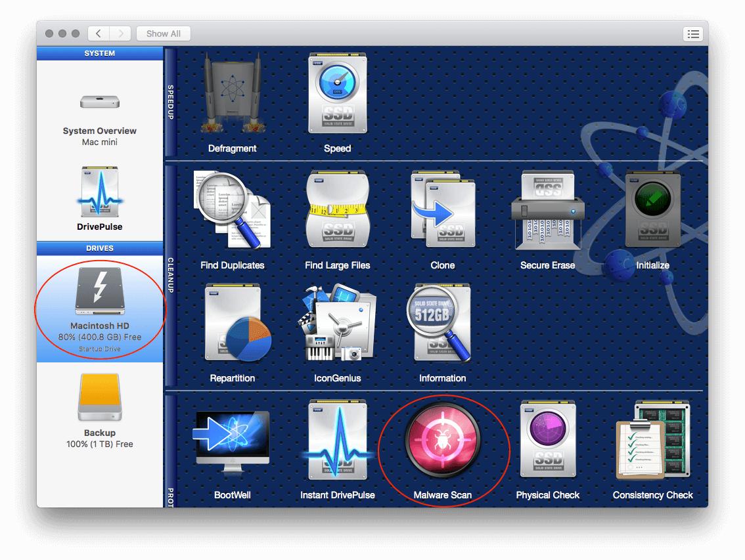Switch to list view layout
Viewport: 745px width, 560px height.
[693, 33]
